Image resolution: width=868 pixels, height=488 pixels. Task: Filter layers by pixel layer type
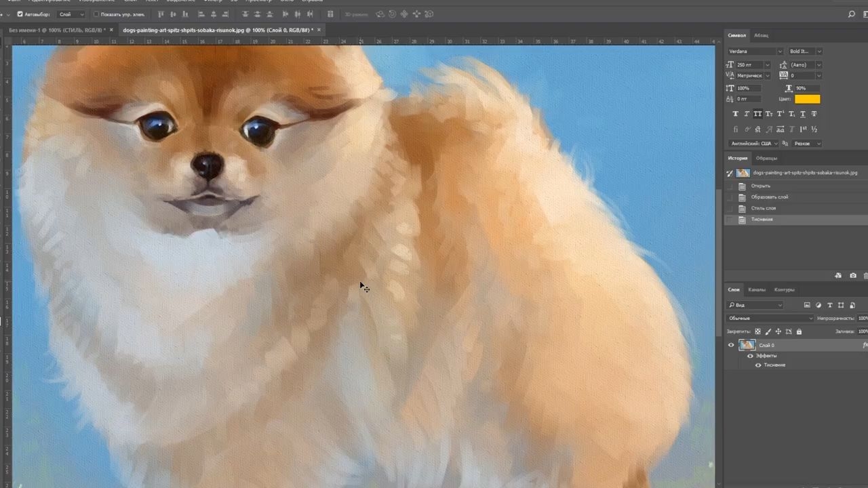point(807,305)
